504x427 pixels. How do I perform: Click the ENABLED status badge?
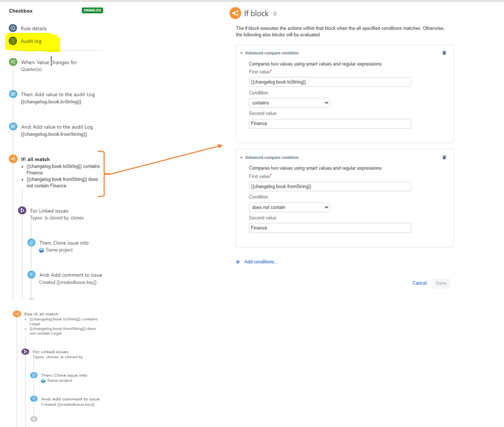(92, 10)
